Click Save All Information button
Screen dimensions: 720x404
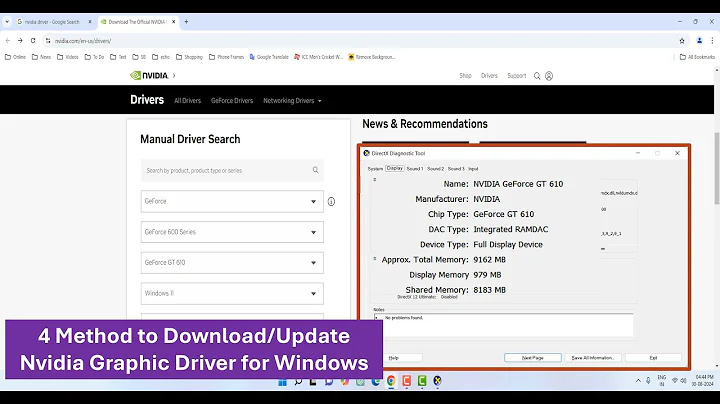pos(592,358)
